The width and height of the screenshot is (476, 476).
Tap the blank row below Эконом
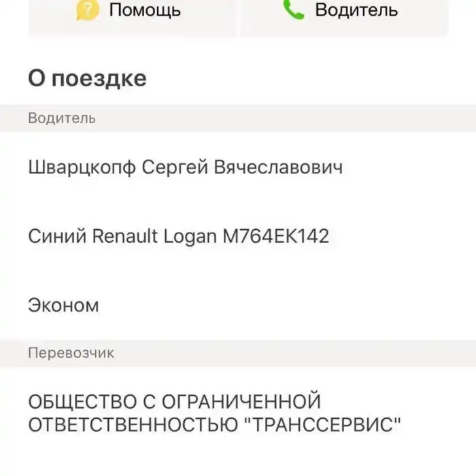pos(238,330)
